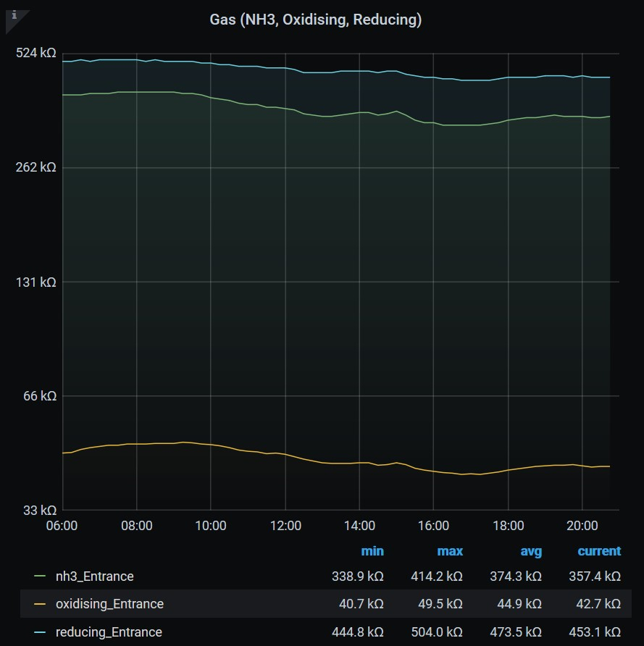This screenshot has height=646, width=644.
Task: Click the 131 kΩ label on the y-axis
Action: [x=36, y=282]
